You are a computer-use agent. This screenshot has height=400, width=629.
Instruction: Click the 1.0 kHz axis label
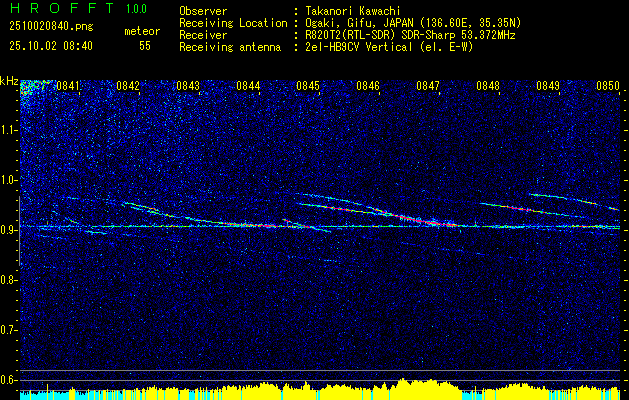pos(8,180)
